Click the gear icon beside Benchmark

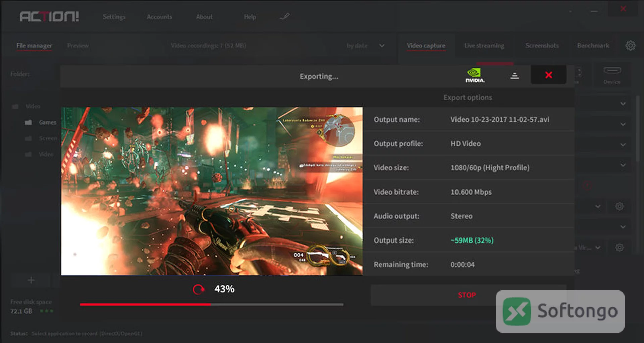tap(630, 46)
